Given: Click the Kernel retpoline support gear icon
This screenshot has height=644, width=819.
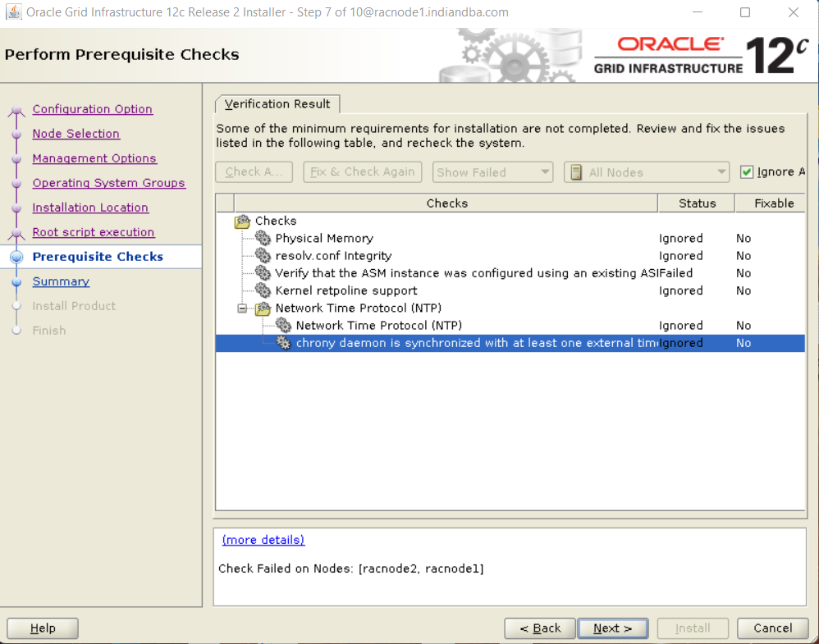Looking at the screenshot, I should coord(263,290).
